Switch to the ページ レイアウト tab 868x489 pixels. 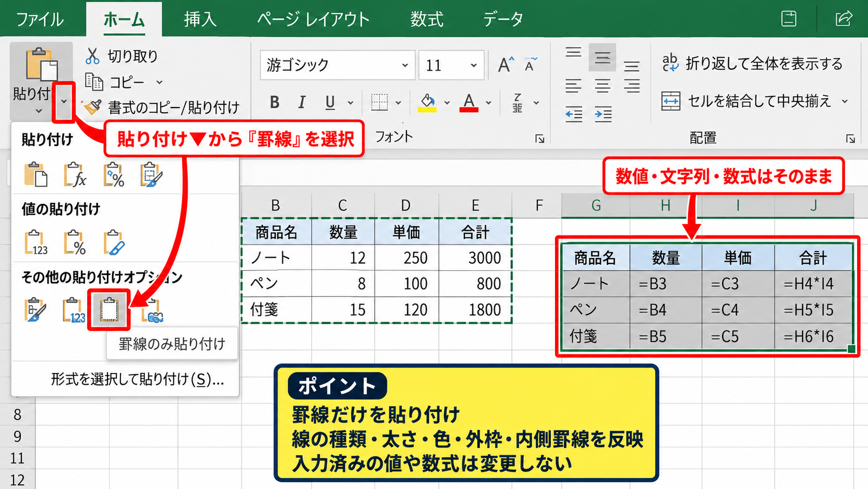[x=313, y=19]
